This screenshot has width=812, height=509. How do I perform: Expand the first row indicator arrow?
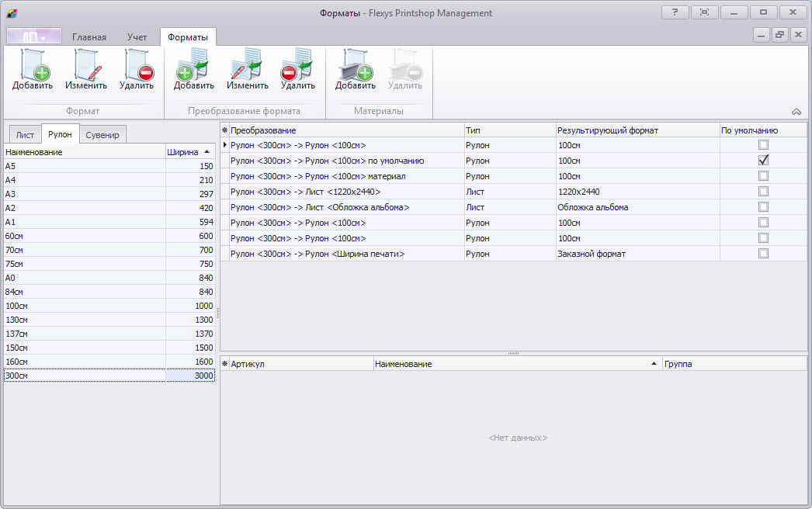225,145
